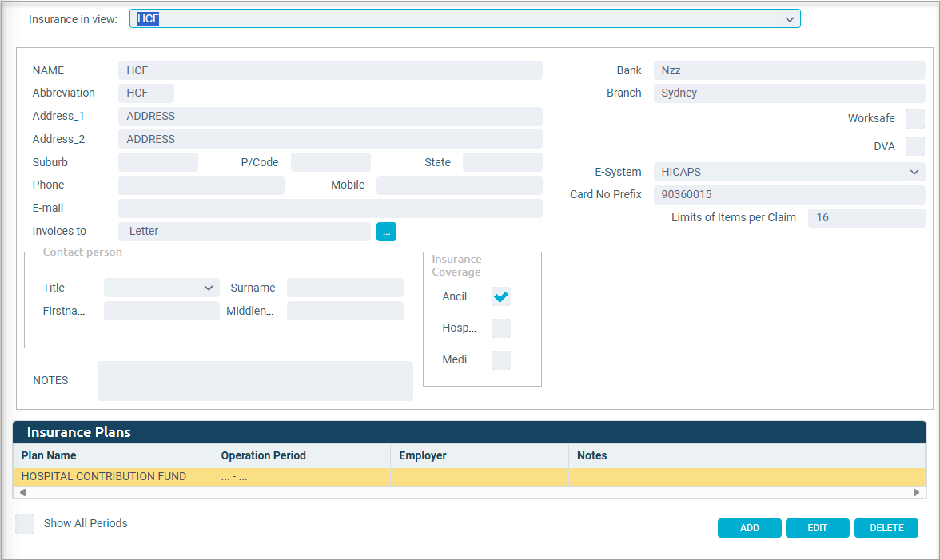
Task: Open the Insurance in view dropdown
Action: point(464,18)
